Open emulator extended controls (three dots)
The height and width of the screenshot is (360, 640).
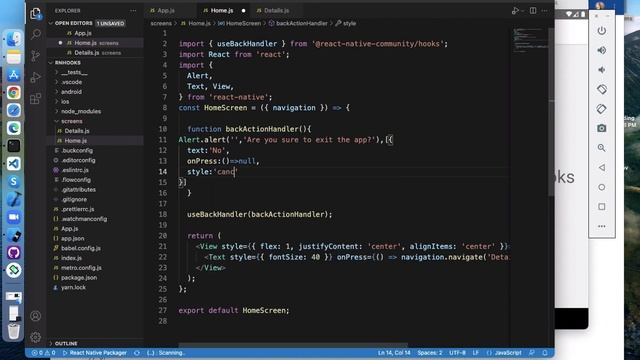[x=602, y=226]
